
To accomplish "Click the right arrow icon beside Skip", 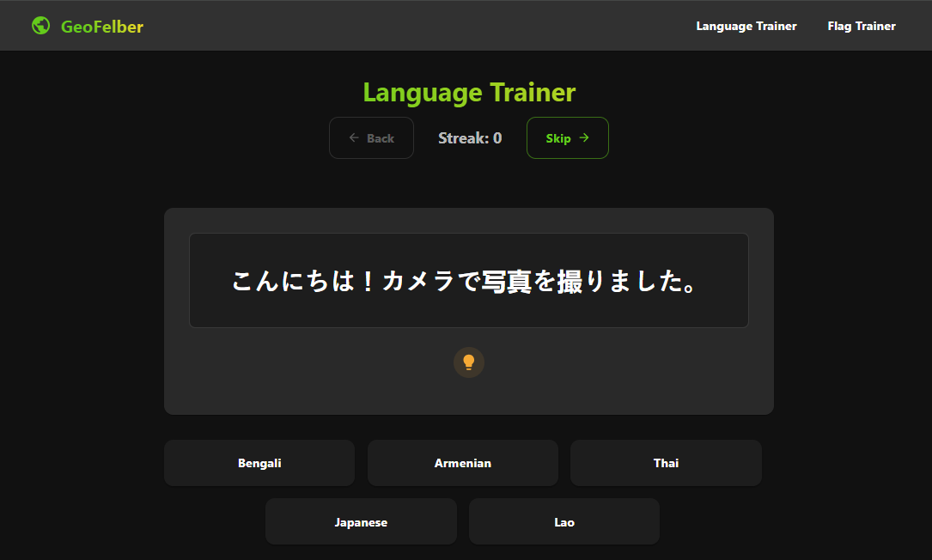I will (x=584, y=137).
